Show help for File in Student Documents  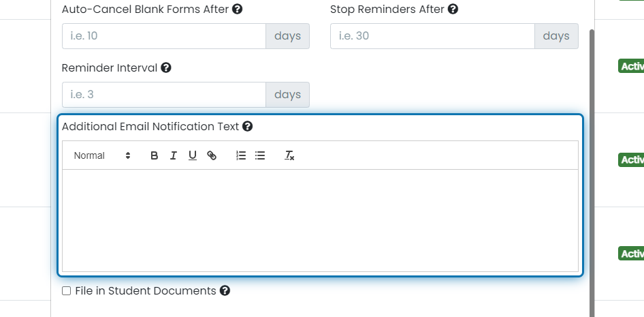[225, 291]
